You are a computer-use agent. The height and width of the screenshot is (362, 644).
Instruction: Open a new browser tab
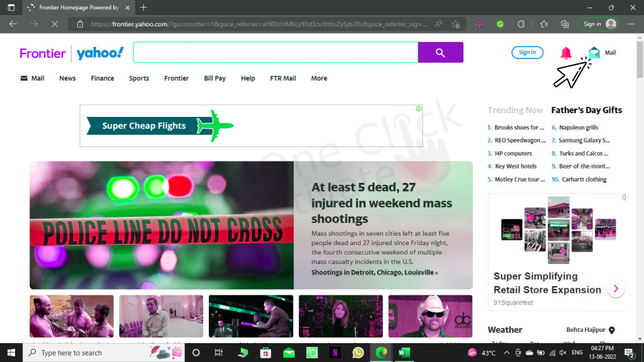click(x=143, y=8)
